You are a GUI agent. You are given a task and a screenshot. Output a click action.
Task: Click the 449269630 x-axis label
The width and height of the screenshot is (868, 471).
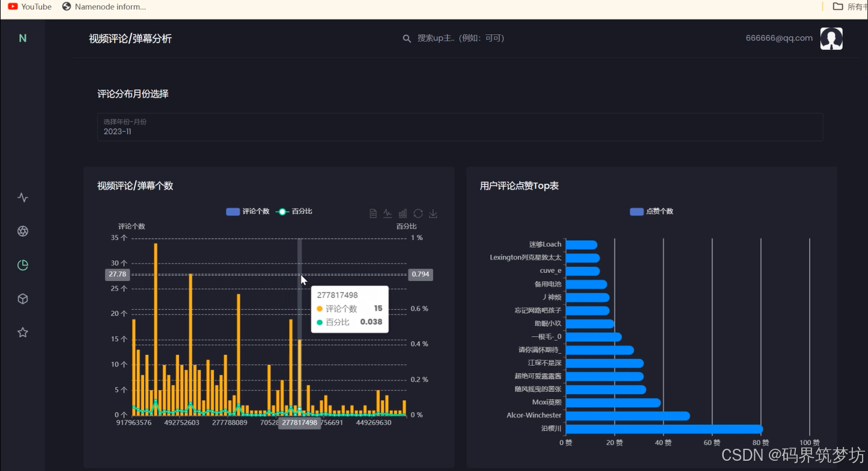[x=374, y=422]
